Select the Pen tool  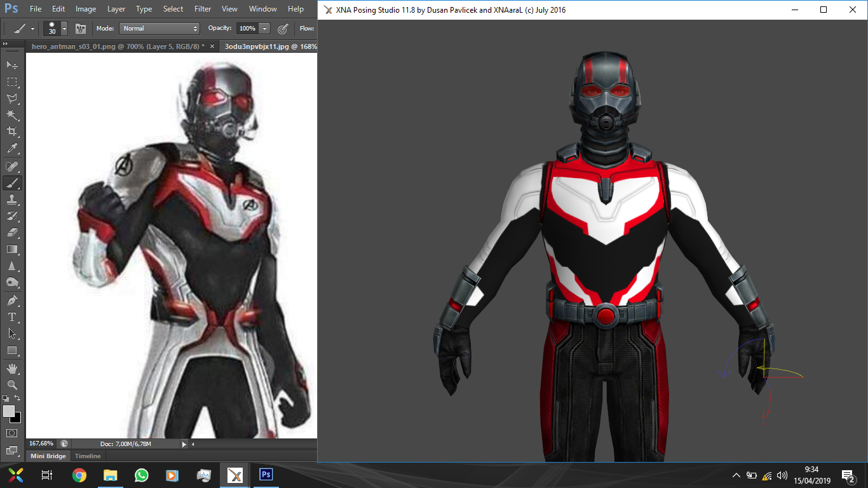pyautogui.click(x=12, y=300)
